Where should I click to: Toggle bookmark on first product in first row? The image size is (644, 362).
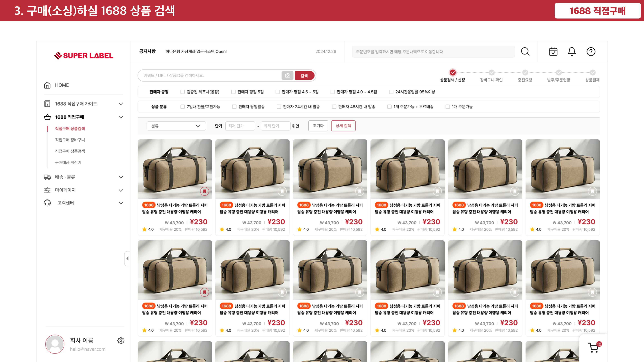tap(204, 191)
